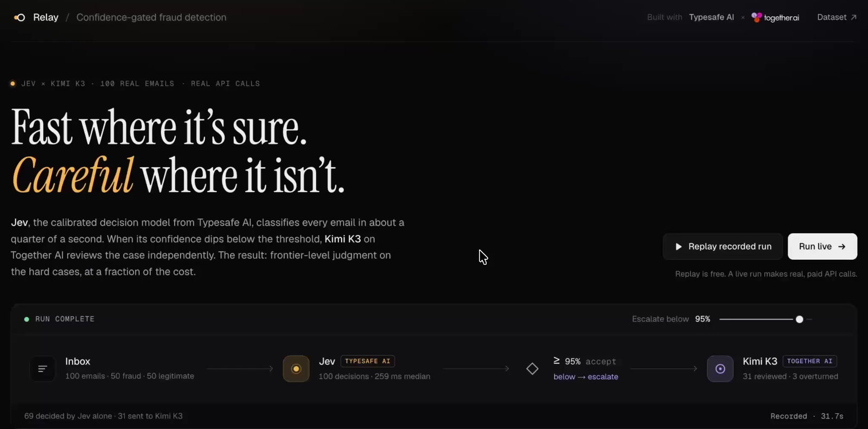Click the Inbox node icon
Image resolution: width=868 pixels, height=429 pixels.
point(42,369)
